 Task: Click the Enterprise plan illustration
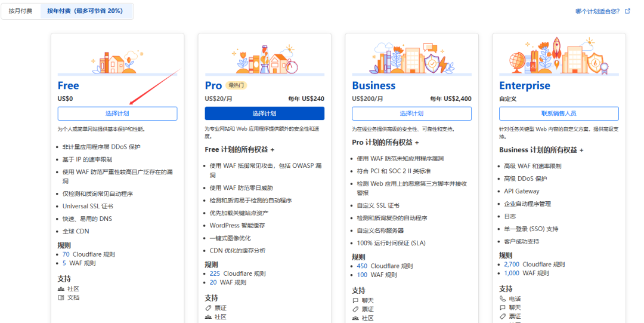[559, 57]
